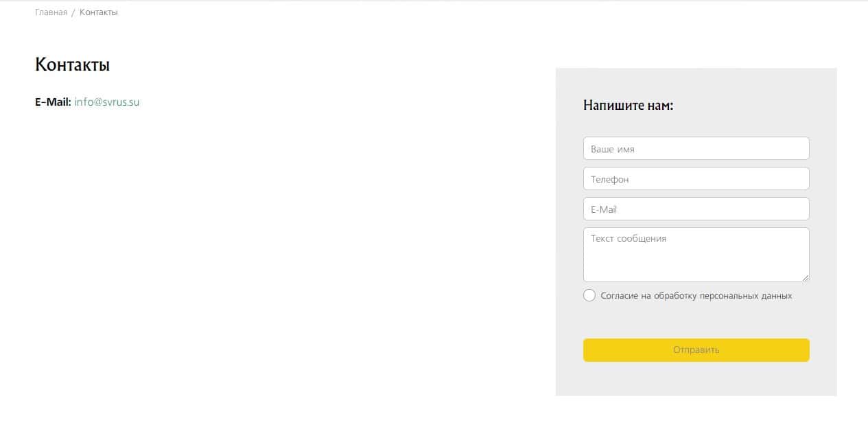This screenshot has height=425, width=868.
Task: Go to Главная via breadcrumb
Action: tap(51, 12)
